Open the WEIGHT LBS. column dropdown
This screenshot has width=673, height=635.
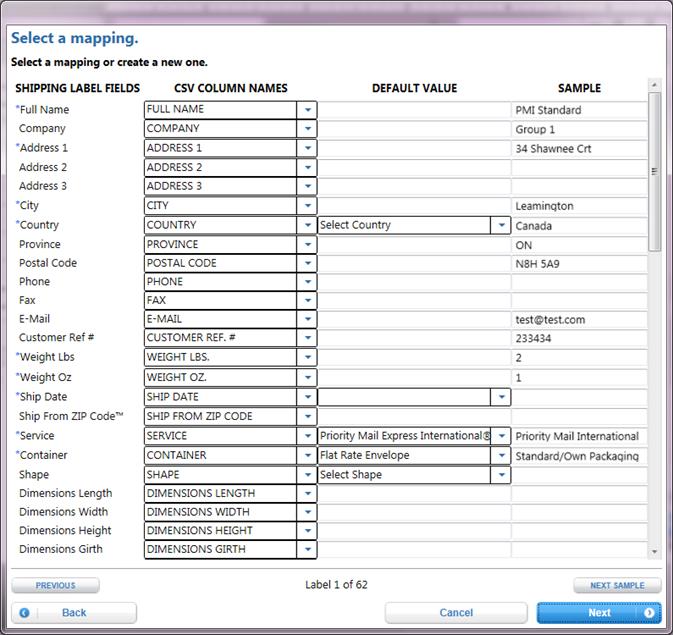(307, 357)
